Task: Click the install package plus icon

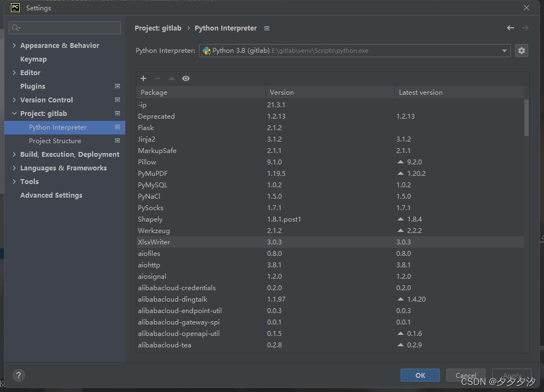Action: [143, 78]
